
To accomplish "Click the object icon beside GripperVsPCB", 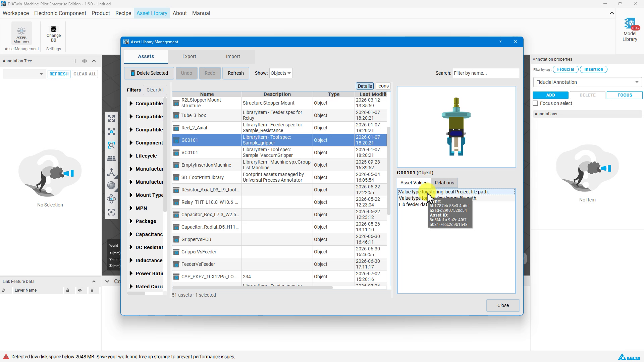I will 176,239.
